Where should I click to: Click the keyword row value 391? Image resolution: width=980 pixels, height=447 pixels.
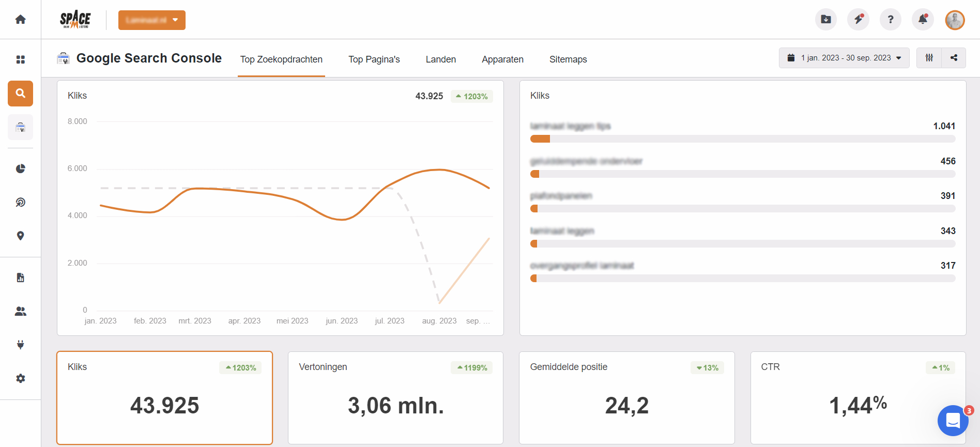(948, 196)
